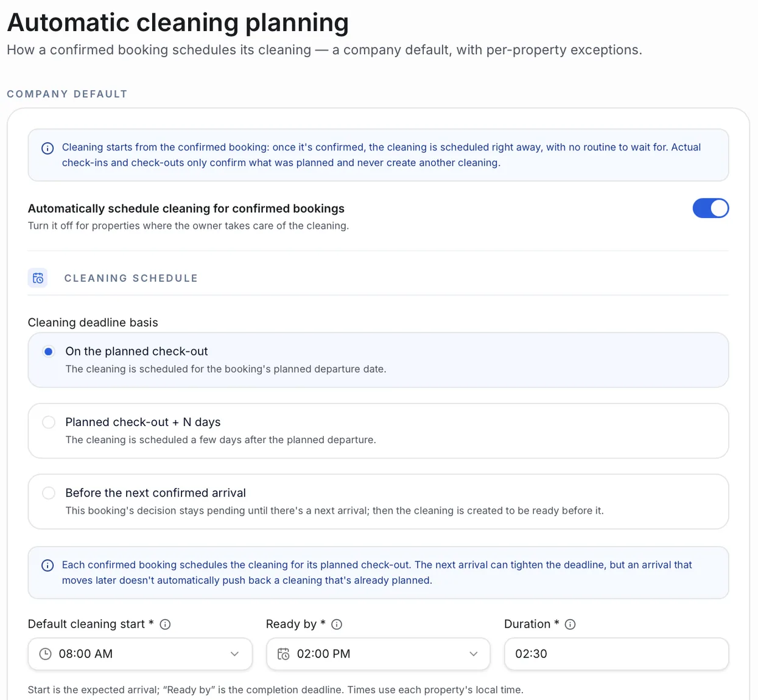Click the info icon beside Default cleaning start
This screenshot has width=758, height=700.
click(x=165, y=625)
